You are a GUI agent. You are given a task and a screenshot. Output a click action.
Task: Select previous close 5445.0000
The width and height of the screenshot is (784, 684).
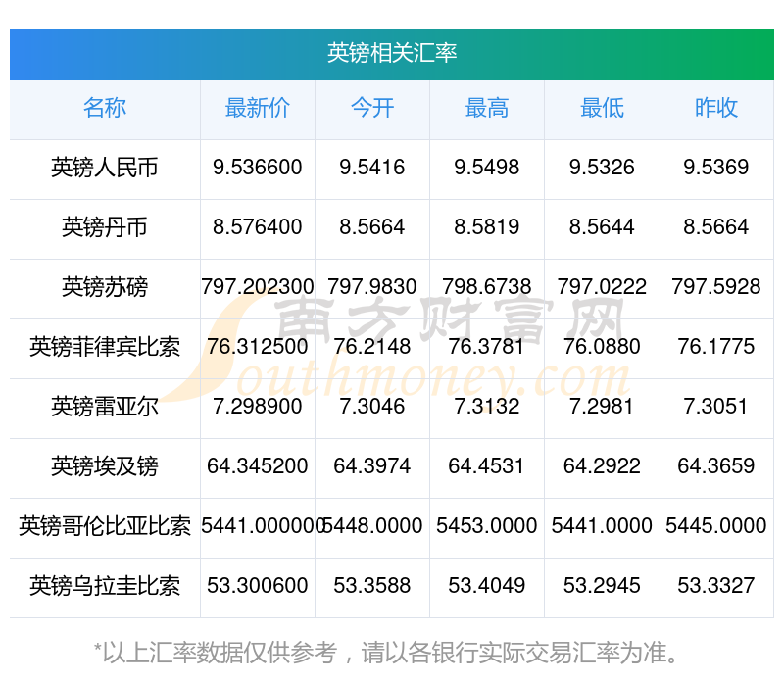pos(716,525)
